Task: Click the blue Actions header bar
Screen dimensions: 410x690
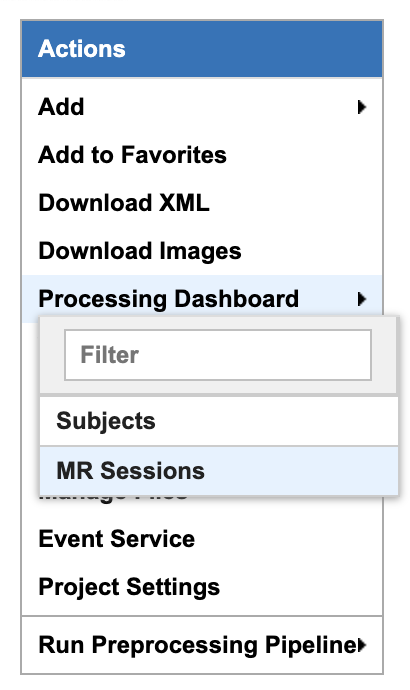Action: [202, 49]
